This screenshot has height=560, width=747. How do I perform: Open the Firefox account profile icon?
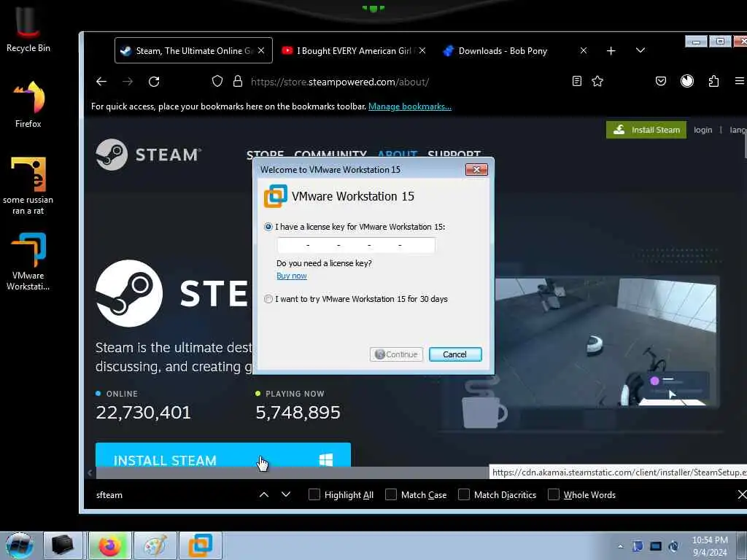coord(687,82)
